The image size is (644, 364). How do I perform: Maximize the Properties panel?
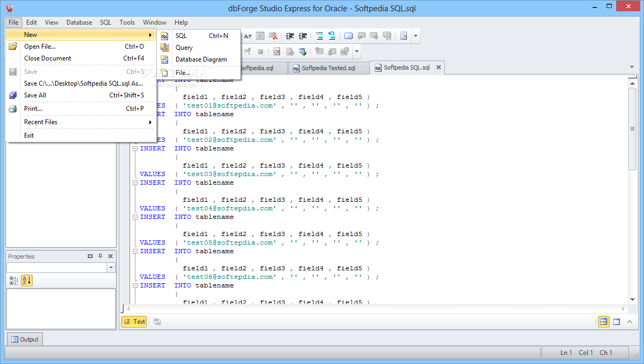click(x=90, y=256)
